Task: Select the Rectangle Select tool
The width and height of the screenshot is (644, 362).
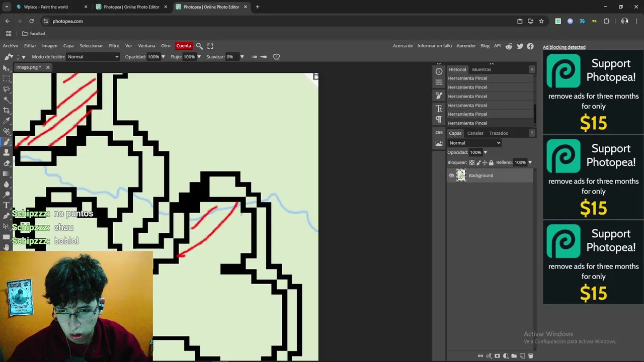Action: [6, 78]
